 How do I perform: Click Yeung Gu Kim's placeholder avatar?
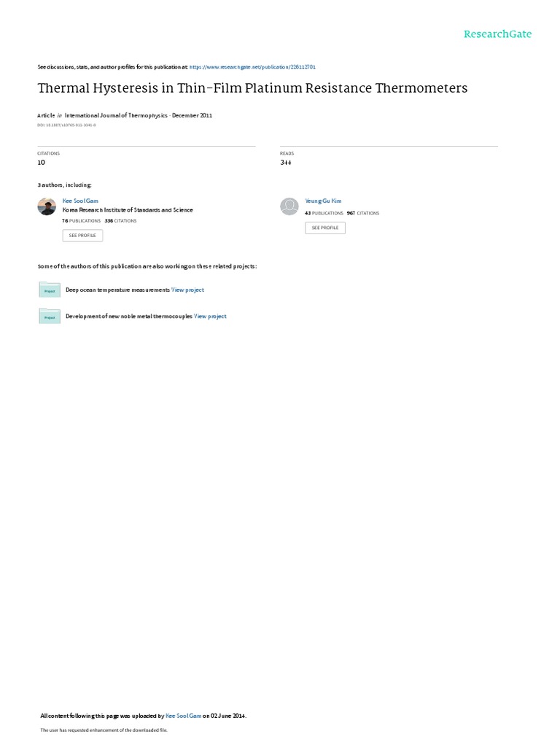point(289,206)
